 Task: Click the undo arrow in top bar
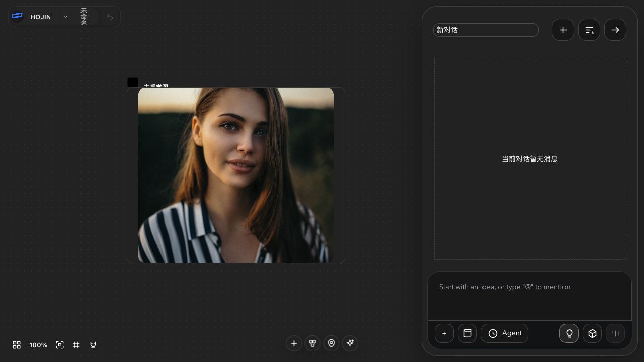click(110, 17)
